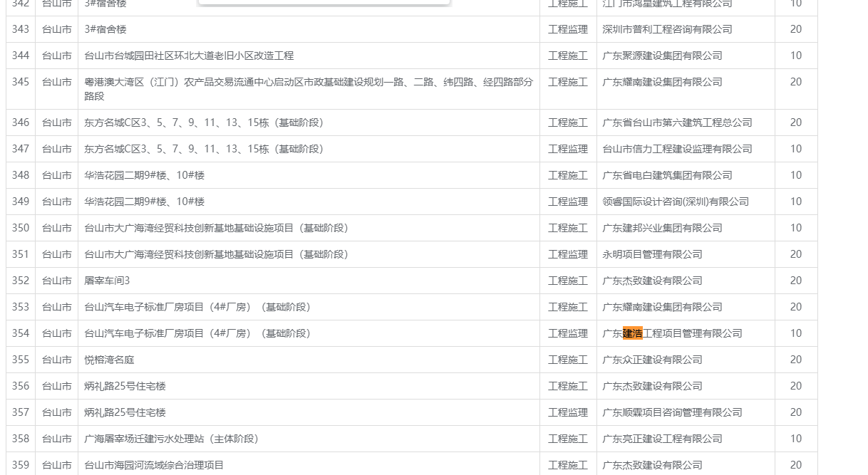
Task: Select company 台山市信力工程建设监理有限公司
Action: (x=677, y=149)
